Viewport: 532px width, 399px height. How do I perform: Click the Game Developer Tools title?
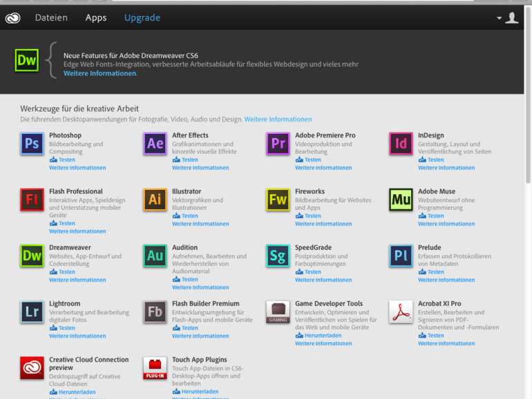coord(329,304)
